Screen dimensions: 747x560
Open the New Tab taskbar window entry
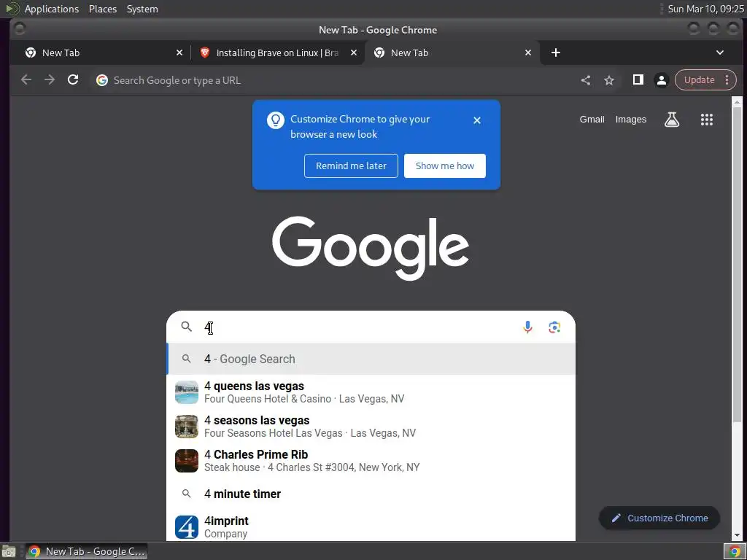click(x=86, y=551)
